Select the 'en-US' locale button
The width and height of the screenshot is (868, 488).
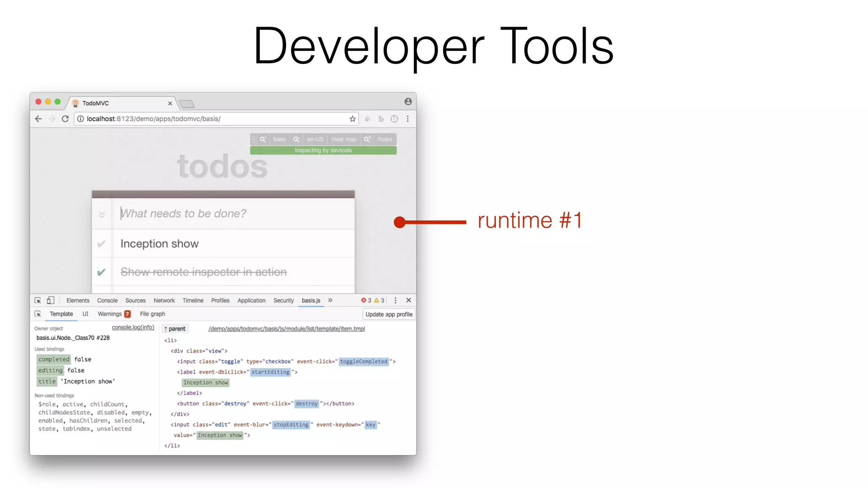point(315,139)
